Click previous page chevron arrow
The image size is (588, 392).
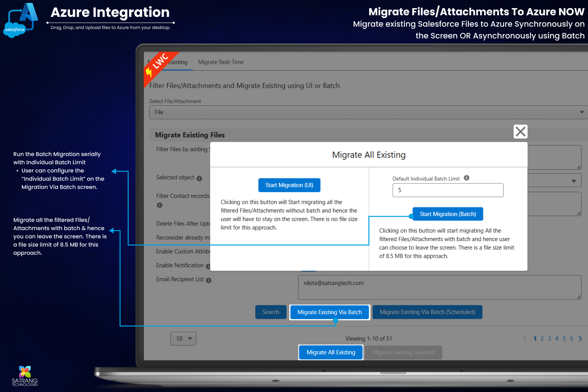coord(525,339)
